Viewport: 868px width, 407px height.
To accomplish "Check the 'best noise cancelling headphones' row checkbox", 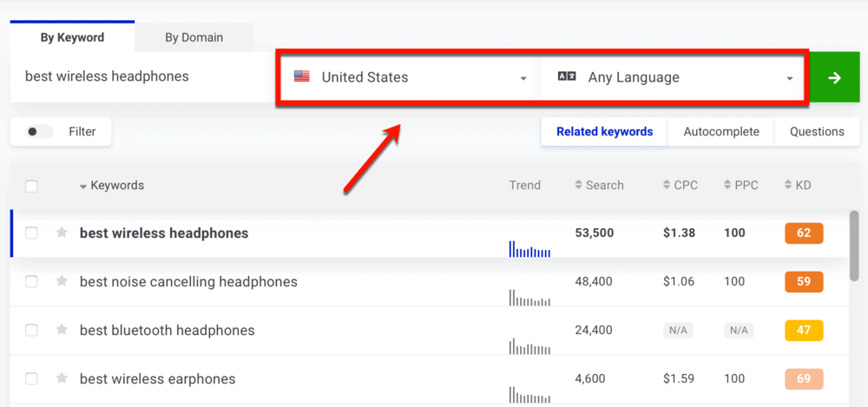I will click(31, 282).
